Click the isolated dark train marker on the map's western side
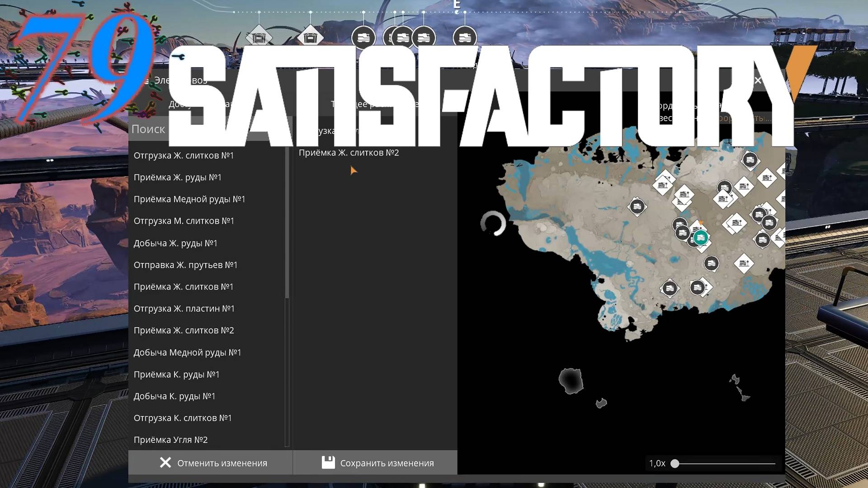 pos(637,206)
